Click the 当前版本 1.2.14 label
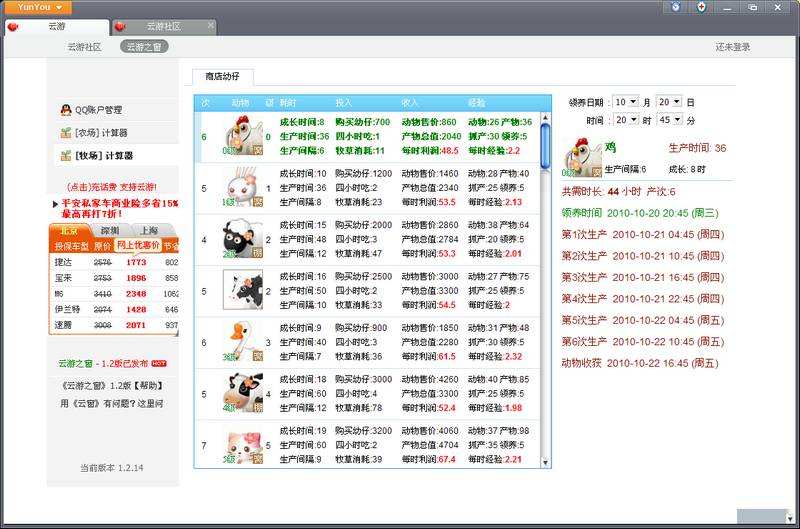Image resolution: width=800 pixels, height=529 pixels. [112, 468]
